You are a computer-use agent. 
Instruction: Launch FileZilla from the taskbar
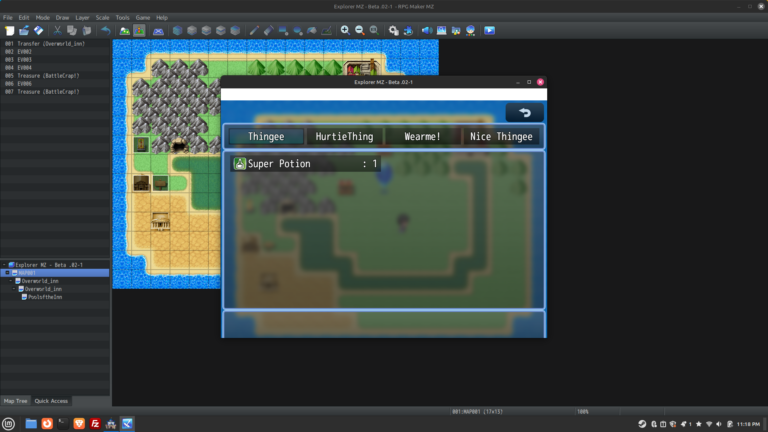[x=95, y=424]
